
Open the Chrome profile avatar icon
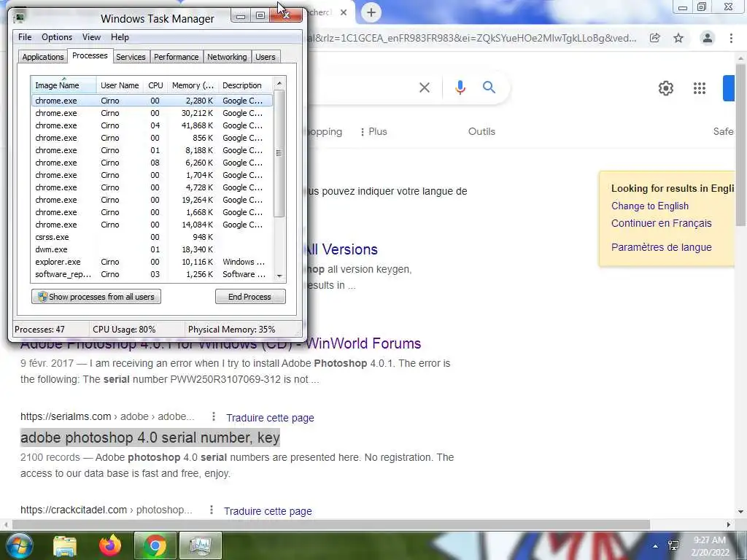point(708,38)
